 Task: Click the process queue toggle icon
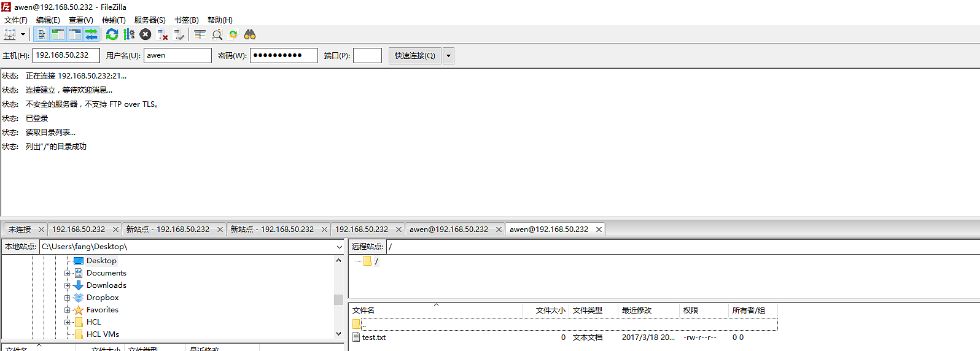(x=129, y=34)
